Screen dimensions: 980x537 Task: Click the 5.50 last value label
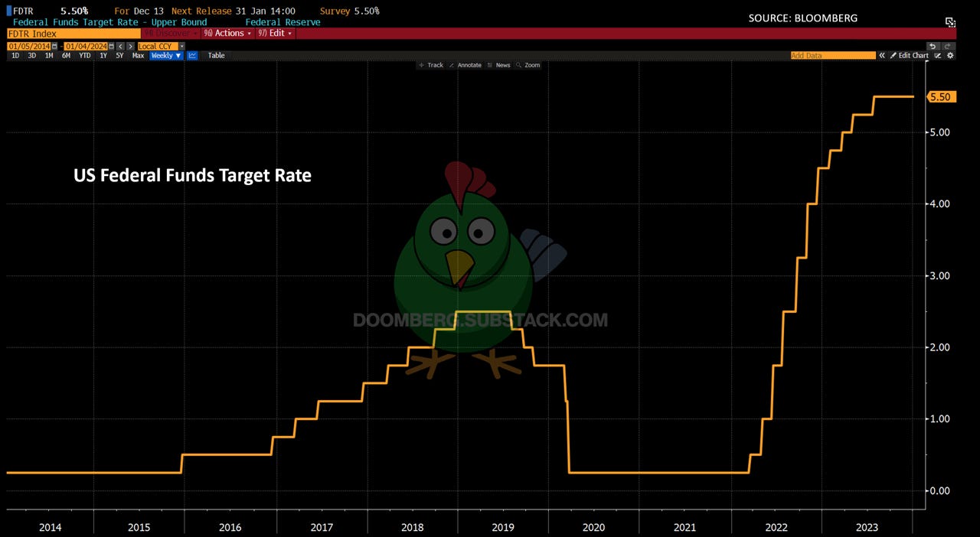[x=941, y=97]
